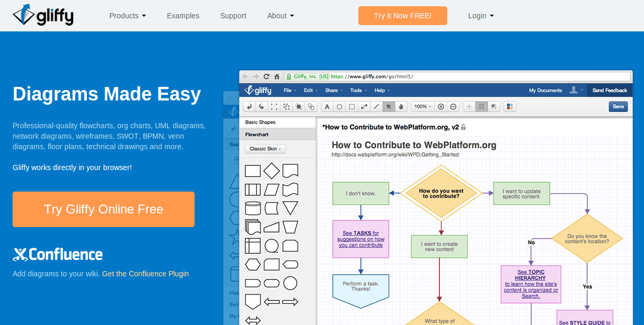
Task: Toggle the grid display button
Action: [481, 107]
